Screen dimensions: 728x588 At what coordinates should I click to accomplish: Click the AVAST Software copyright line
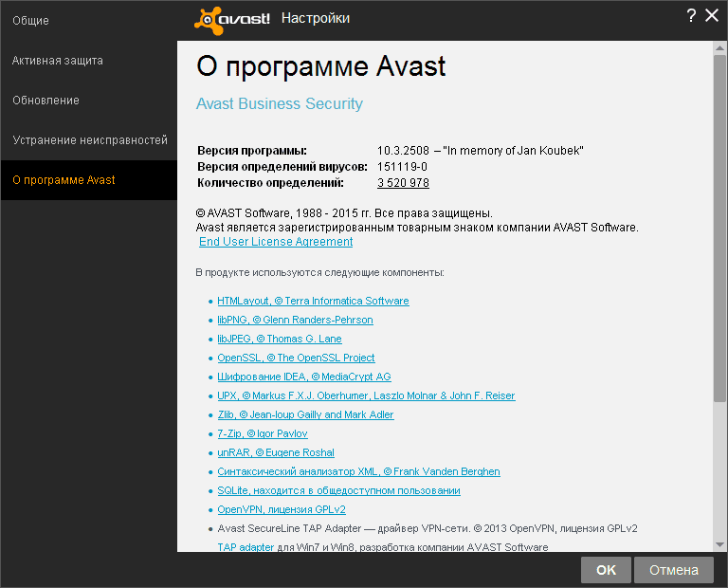(x=344, y=213)
